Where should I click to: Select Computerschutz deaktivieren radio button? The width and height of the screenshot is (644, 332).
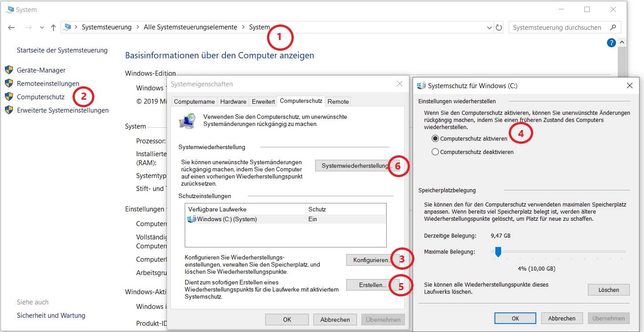pyautogui.click(x=435, y=152)
